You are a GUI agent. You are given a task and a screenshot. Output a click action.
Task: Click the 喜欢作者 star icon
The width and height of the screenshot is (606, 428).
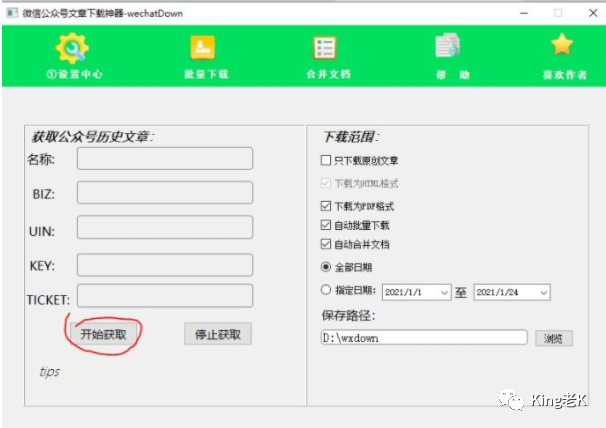pyautogui.click(x=562, y=44)
